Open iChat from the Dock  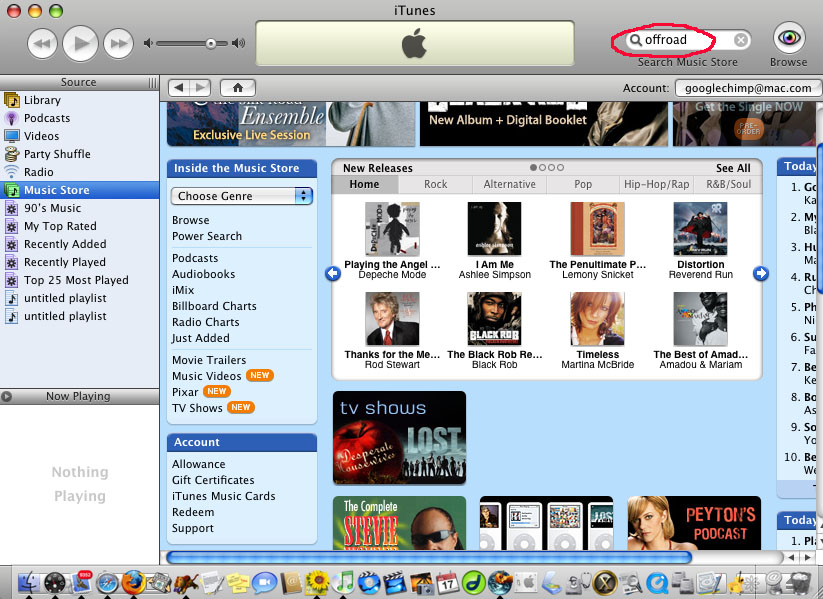(265, 583)
